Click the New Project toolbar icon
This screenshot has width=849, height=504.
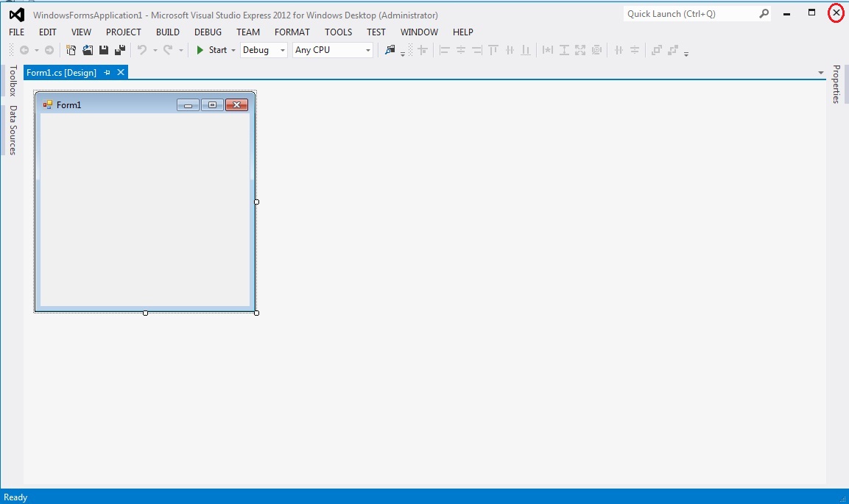click(x=71, y=50)
